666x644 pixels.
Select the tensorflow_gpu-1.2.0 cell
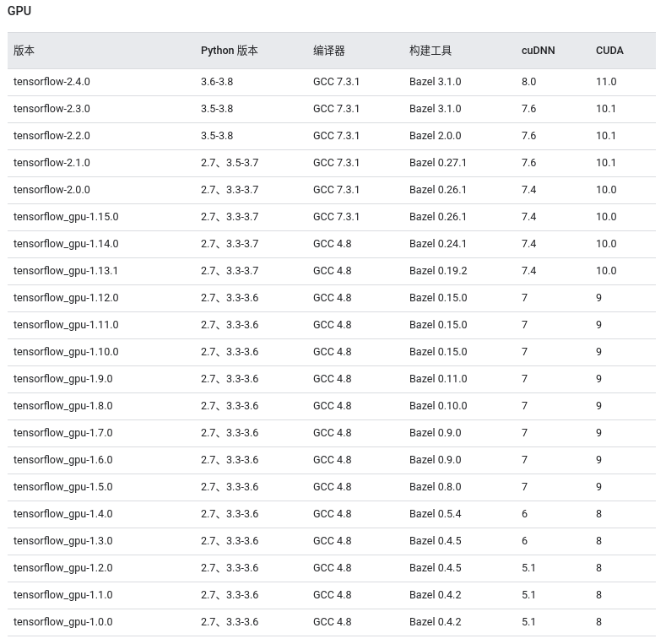62,568
